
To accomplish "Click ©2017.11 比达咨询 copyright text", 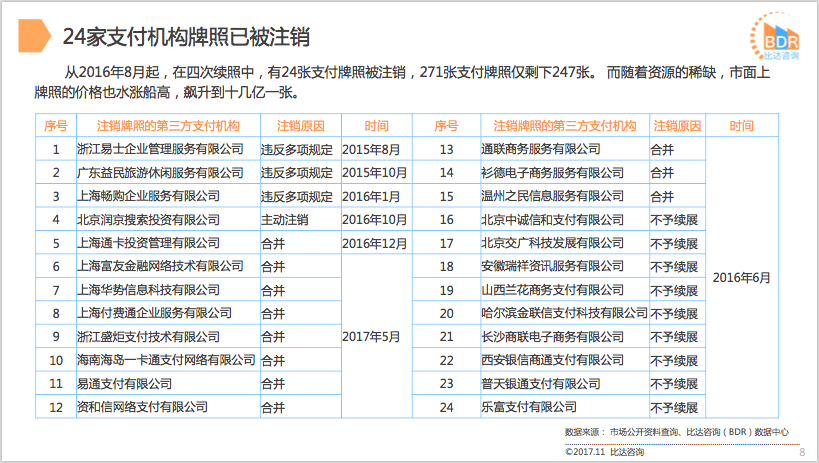I will [604, 452].
